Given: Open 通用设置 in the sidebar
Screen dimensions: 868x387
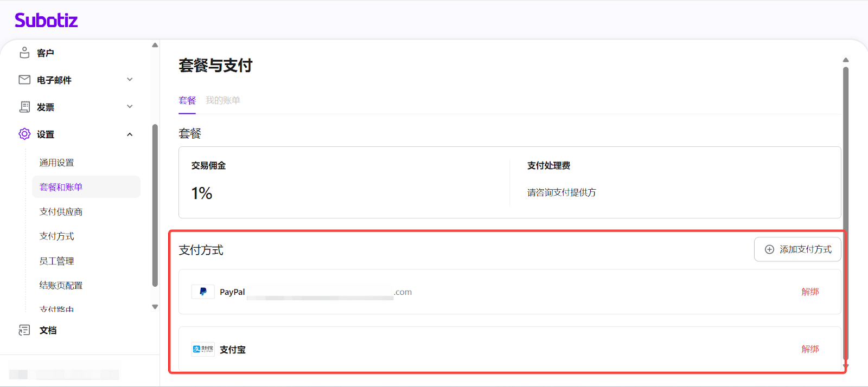Looking at the screenshot, I should pos(56,163).
